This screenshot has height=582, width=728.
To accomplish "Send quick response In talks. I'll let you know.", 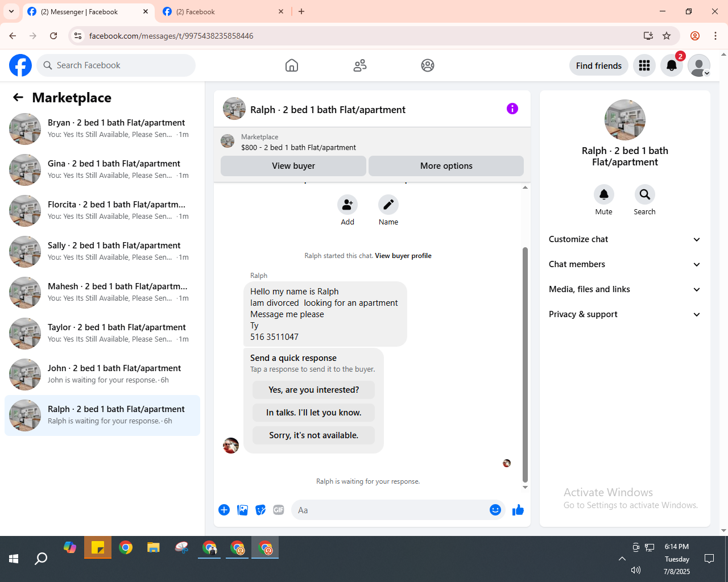I will point(314,413).
